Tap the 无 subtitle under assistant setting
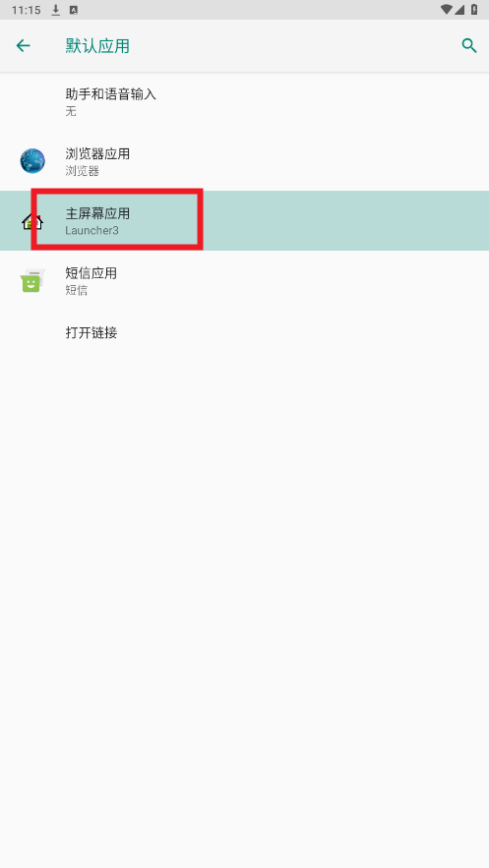This screenshot has height=868, width=489. pyautogui.click(x=71, y=111)
